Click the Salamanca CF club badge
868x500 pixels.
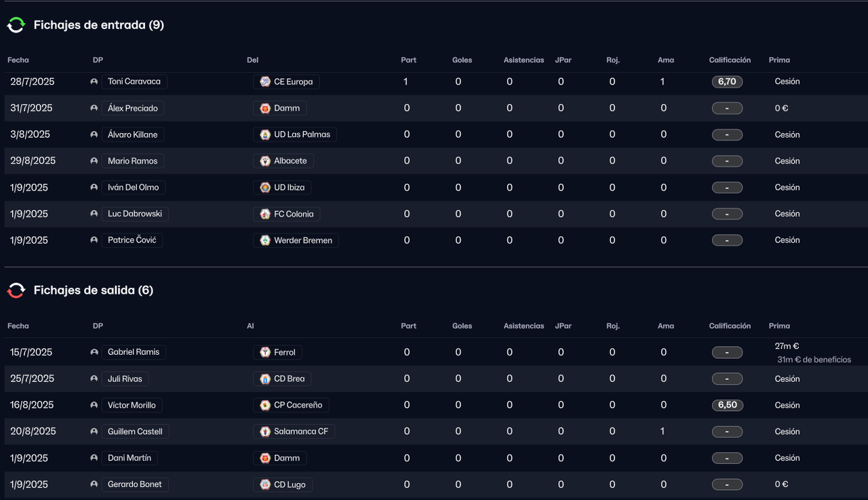click(x=265, y=431)
